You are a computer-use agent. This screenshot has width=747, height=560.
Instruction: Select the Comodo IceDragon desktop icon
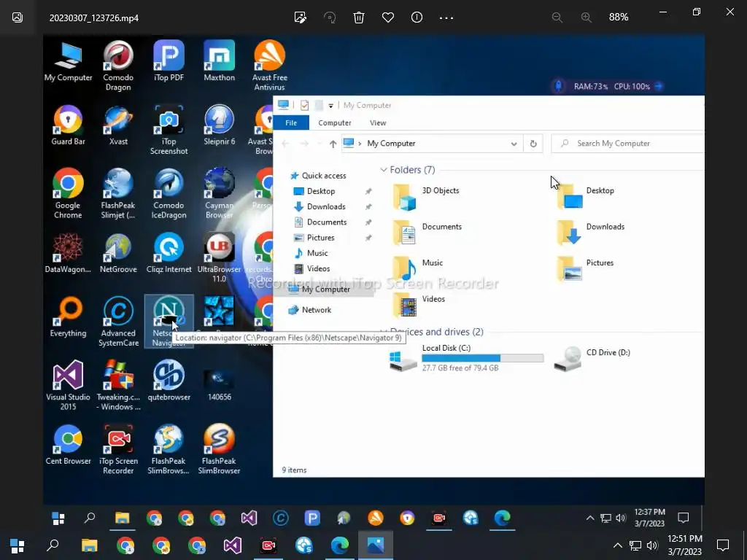click(x=169, y=194)
